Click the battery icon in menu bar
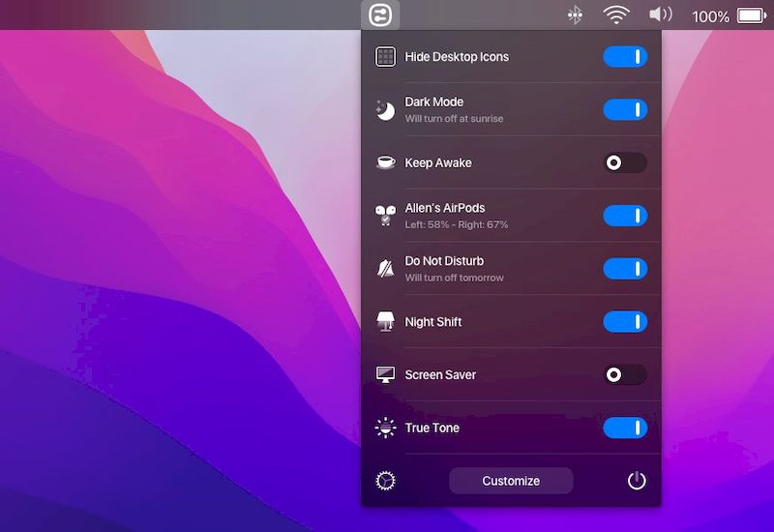Image resolution: width=774 pixels, height=532 pixels. (752, 15)
